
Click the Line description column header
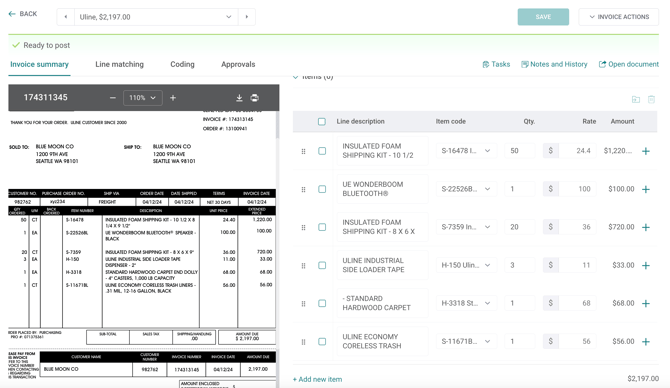[x=360, y=121]
